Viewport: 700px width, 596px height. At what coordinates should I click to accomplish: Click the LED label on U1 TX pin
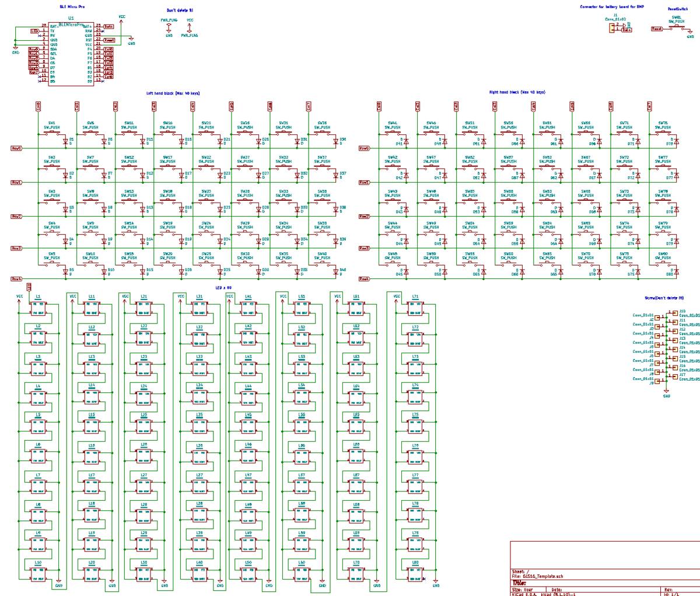pos(34,31)
